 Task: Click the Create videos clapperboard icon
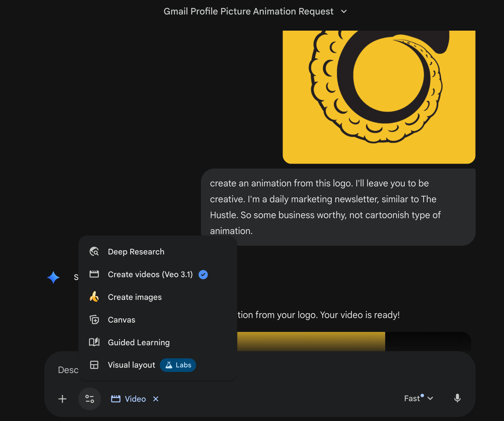(94, 274)
